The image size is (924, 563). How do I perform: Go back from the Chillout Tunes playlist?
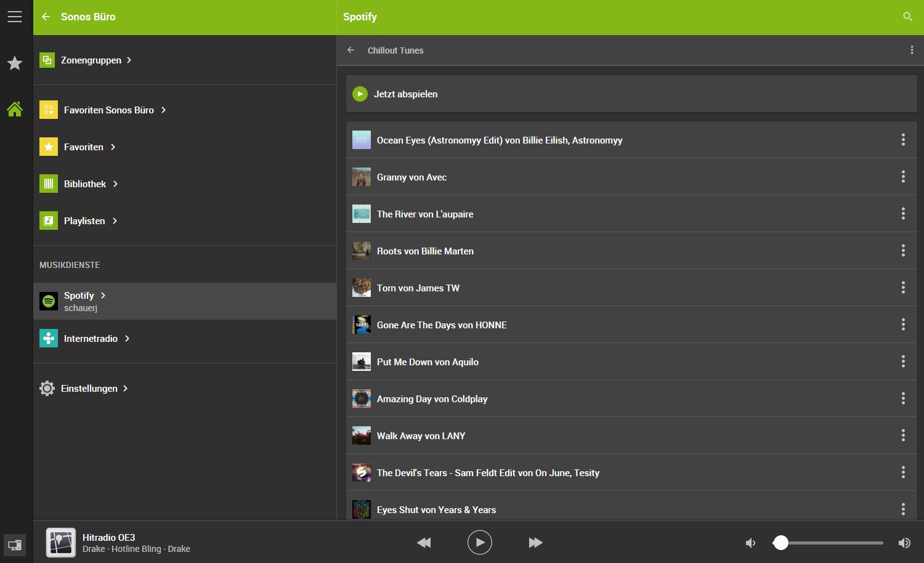coord(351,50)
